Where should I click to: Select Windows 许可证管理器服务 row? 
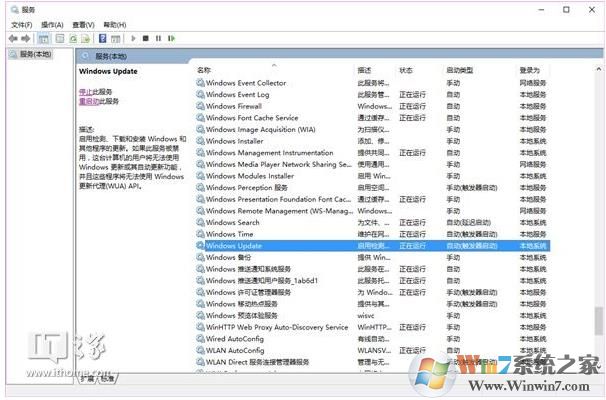point(373,292)
